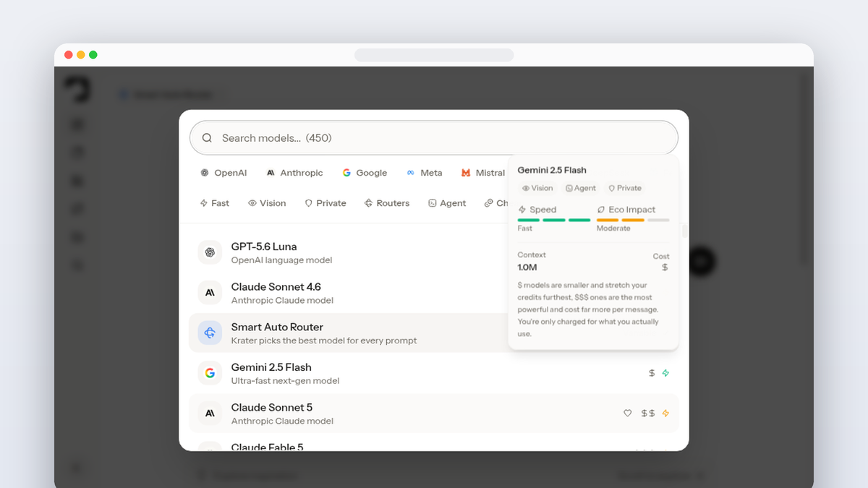Click the Vision tag in the Gemini tooltip
This screenshot has height=488, width=868.
coord(537,188)
